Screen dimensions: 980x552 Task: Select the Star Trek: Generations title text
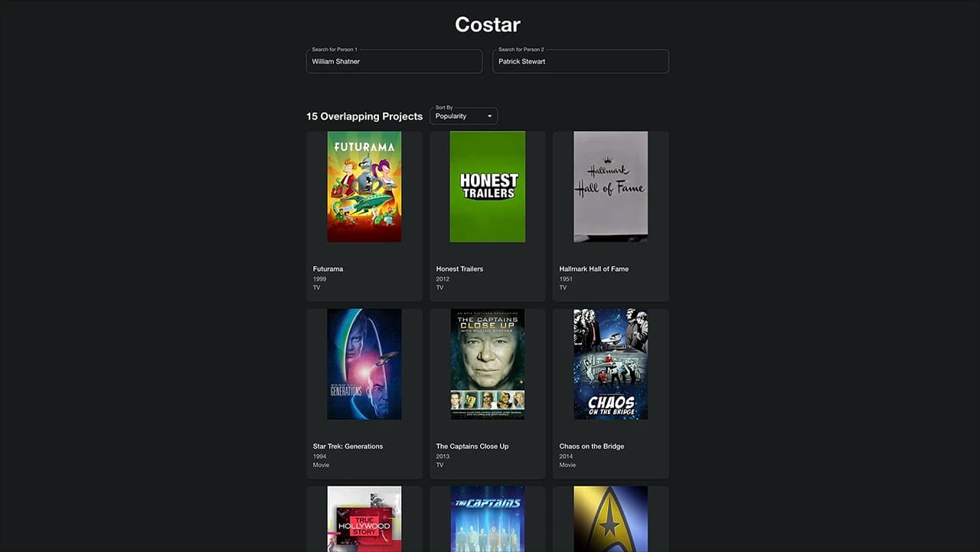point(348,446)
